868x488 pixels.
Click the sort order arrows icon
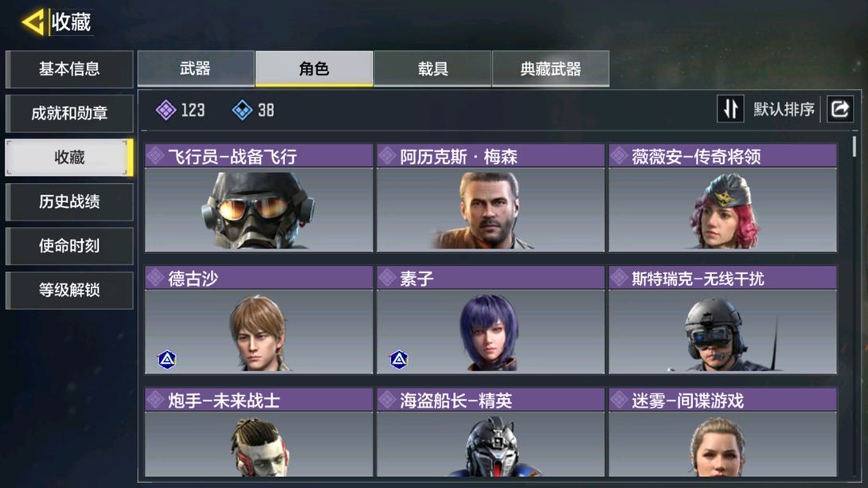[730, 108]
